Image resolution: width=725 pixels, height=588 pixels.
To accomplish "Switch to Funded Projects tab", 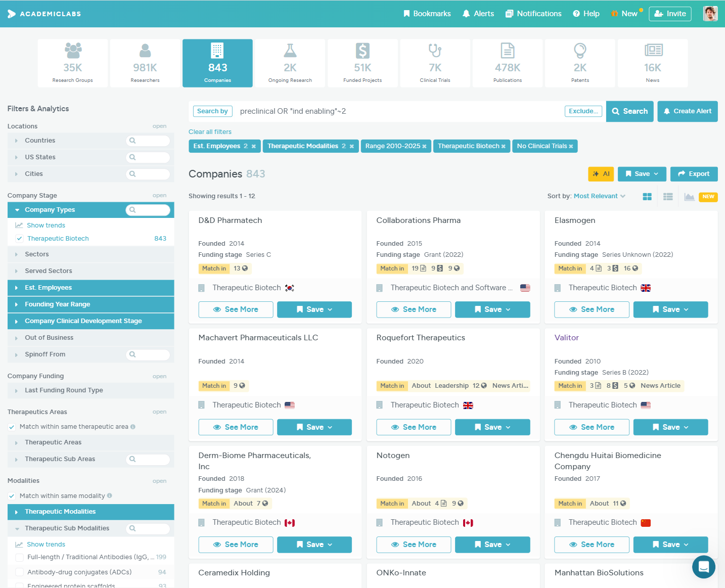I will pos(362,63).
